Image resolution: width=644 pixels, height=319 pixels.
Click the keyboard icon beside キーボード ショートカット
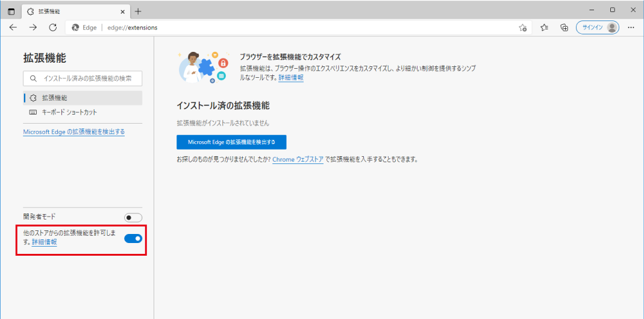pos(33,112)
